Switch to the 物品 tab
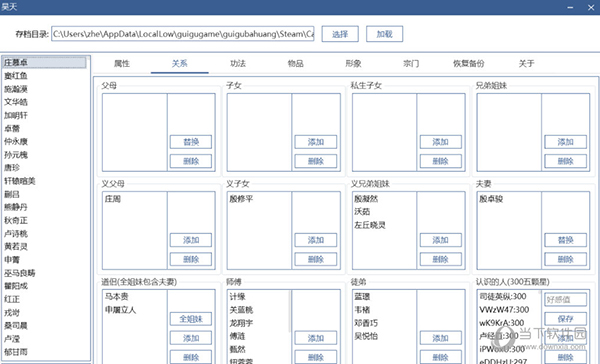Viewport: 600px width, 364px height. 295,64
